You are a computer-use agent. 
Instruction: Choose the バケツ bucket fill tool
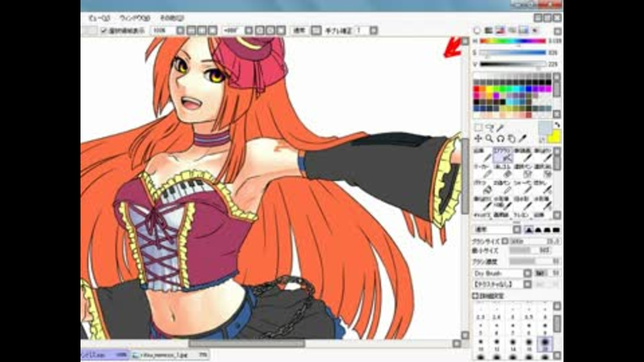[482, 187]
